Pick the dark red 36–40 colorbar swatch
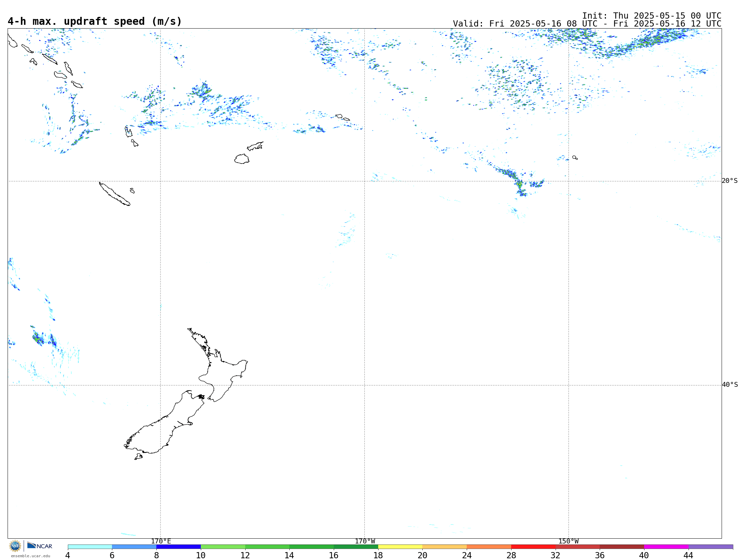This screenshot has width=744, height=560. click(x=622, y=547)
